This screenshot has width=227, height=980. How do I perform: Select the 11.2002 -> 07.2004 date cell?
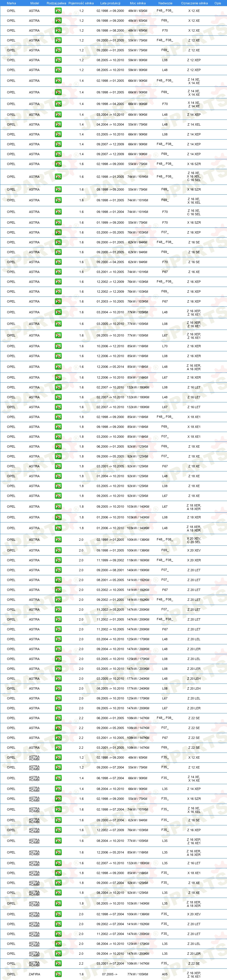click(110, 934)
